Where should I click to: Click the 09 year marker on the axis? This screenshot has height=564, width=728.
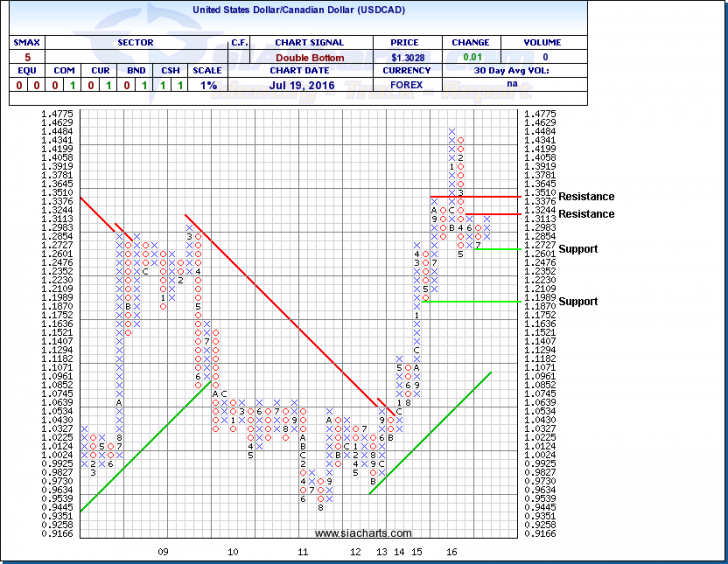tap(164, 552)
